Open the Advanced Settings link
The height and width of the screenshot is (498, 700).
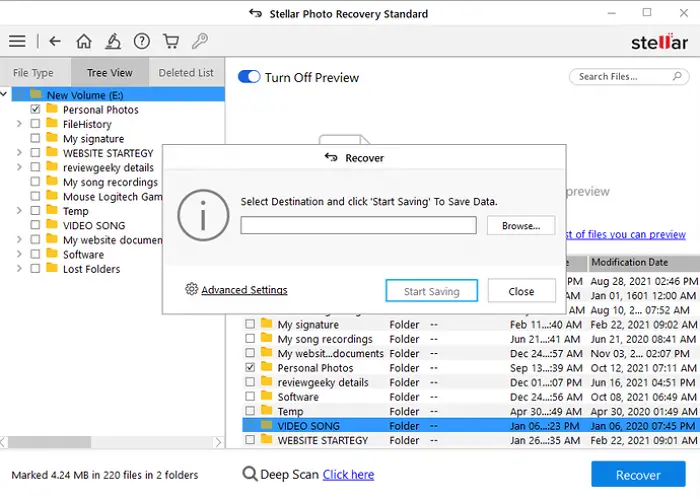(244, 290)
